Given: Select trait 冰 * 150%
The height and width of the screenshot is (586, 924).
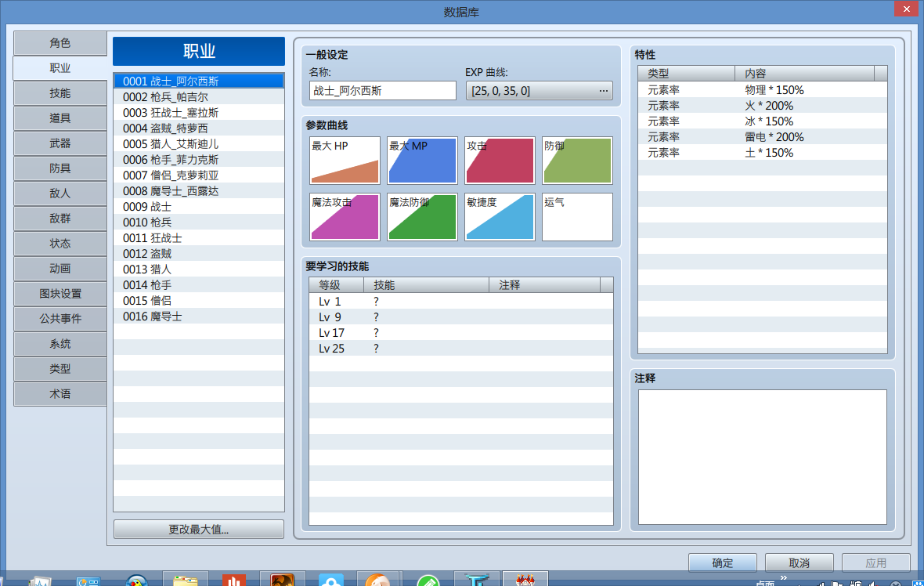Looking at the screenshot, I should (x=763, y=121).
